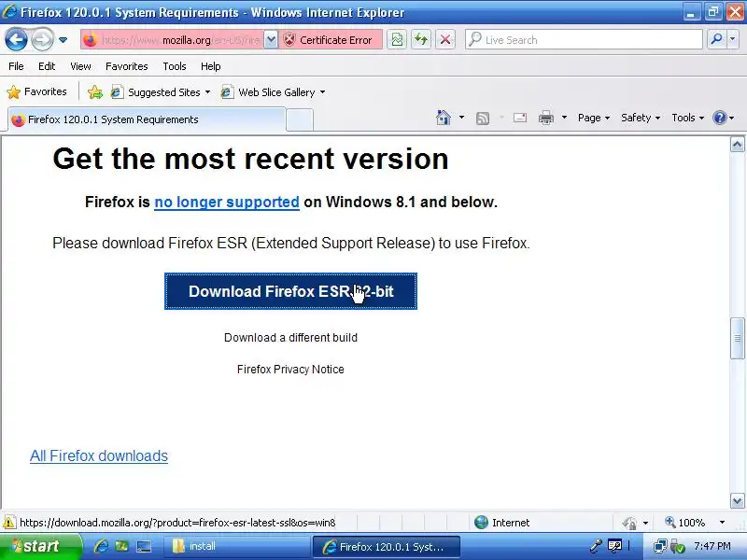The image size is (747, 560).
Task: Toggle Compatibility View broken-page icon
Action: pos(397,40)
